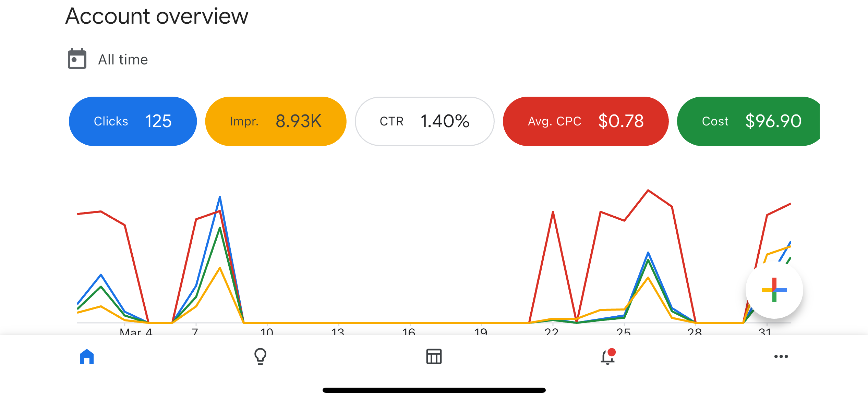Select the Mar 4 axis label
868x401 pixels.
click(x=136, y=331)
